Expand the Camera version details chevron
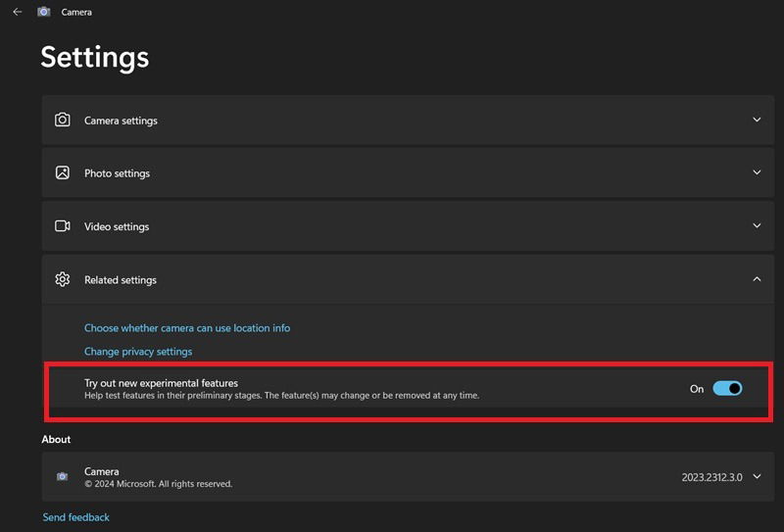Image resolution: width=784 pixels, height=532 pixels. point(757,477)
